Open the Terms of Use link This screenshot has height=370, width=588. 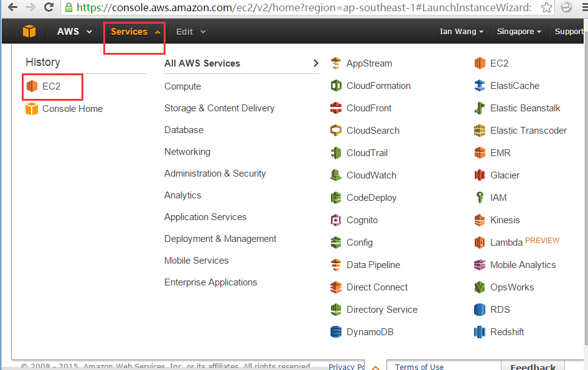click(x=419, y=366)
